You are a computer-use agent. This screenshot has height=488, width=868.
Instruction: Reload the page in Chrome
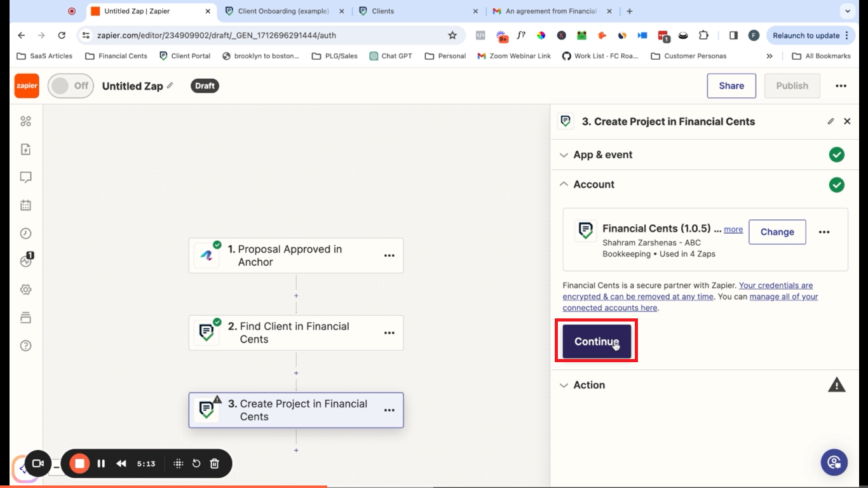click(62, 36)
